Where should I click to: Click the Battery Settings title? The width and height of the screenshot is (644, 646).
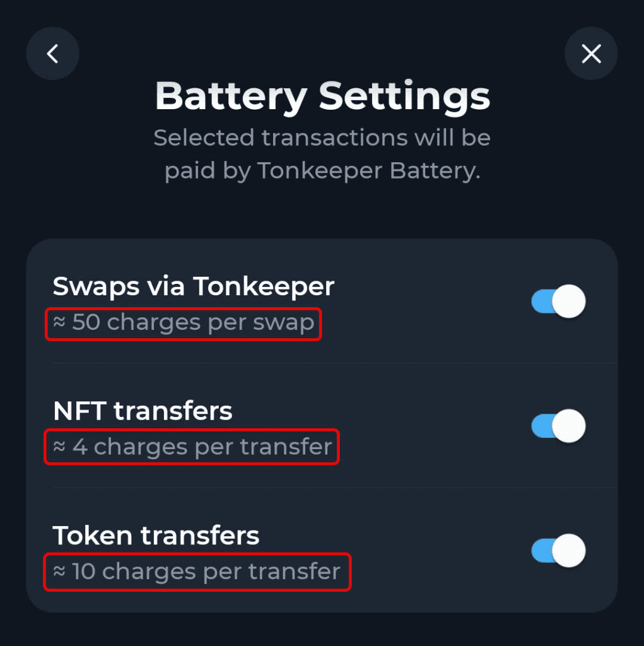322,97
